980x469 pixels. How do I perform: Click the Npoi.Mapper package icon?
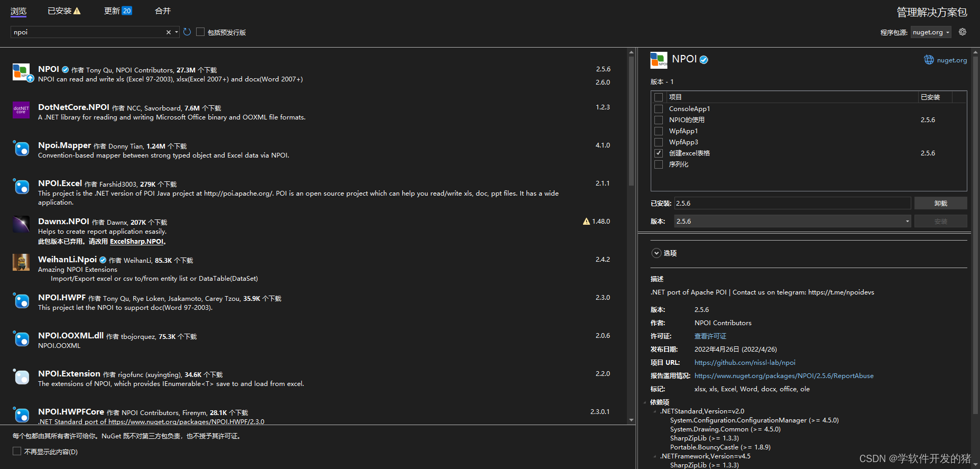21,148
